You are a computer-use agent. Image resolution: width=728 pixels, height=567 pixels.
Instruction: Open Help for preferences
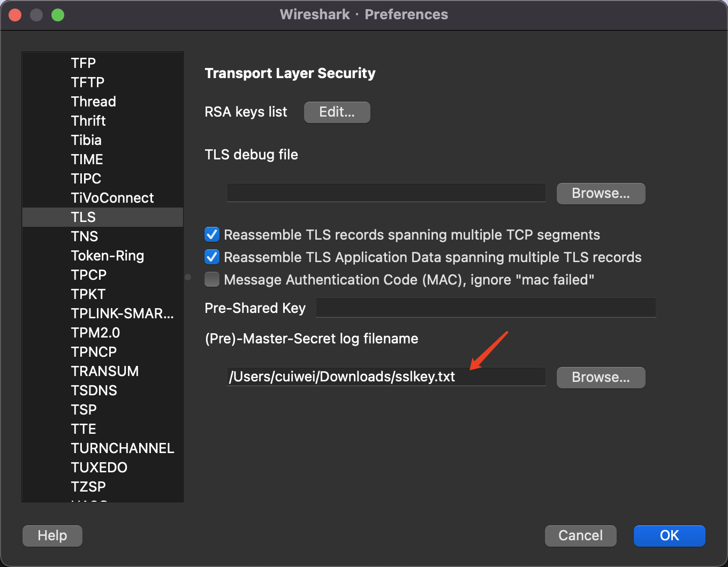point(52,536)
